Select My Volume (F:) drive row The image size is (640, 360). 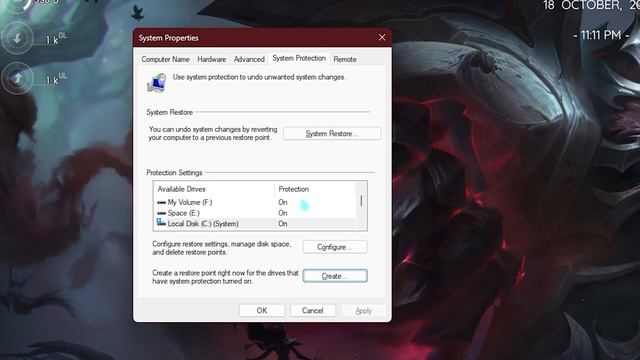[255, 202]
